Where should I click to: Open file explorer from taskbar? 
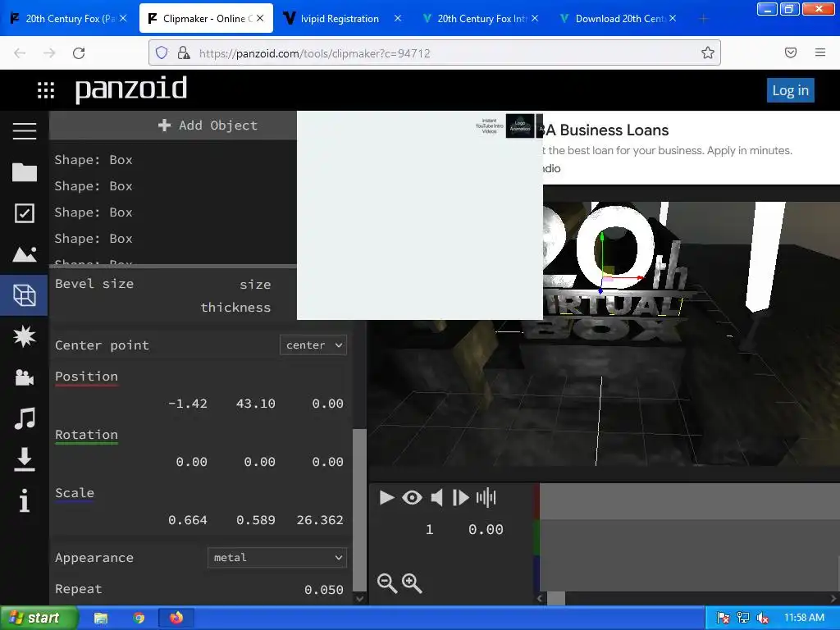(101, 619)
